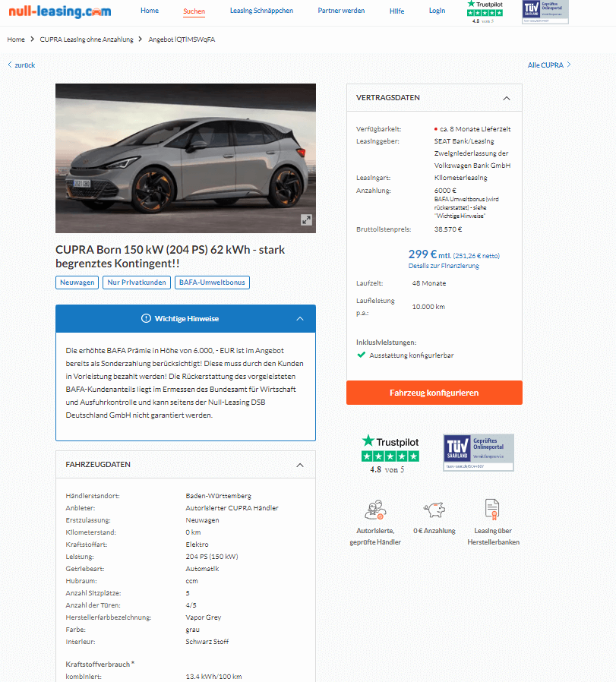Open TÜV Saarland Geprüftes Onlineportal certificate
The height and width of the screenshot is (682, 616).
pyautogui.click(x=478, y=453)
